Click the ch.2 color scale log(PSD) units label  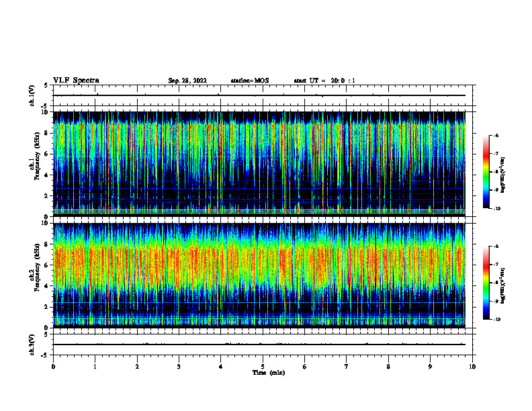point(503,286)
